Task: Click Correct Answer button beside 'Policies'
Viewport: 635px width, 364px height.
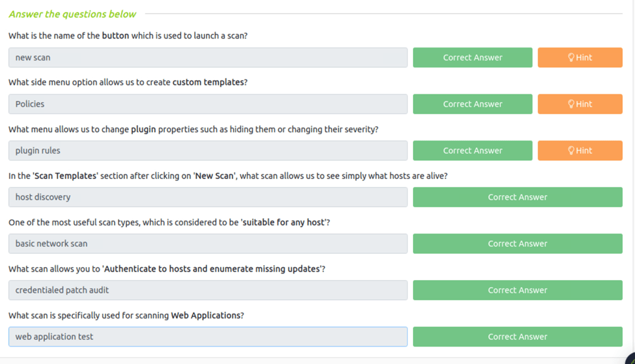Action: (472, 104)
